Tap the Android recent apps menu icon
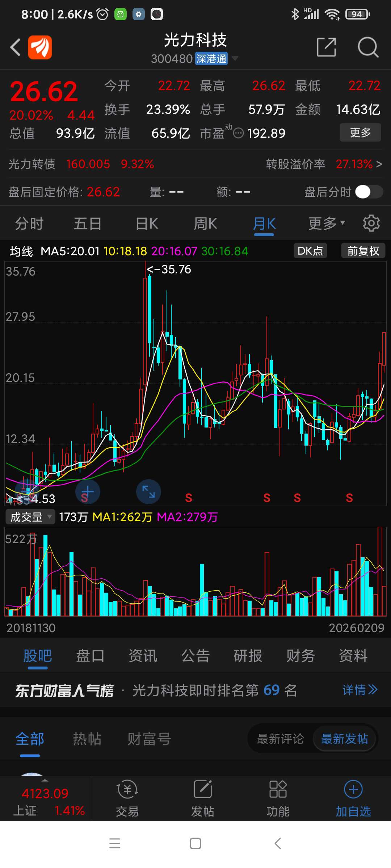Image resolution: width=391 pixels, height=868 pixels. click(115, 843)
